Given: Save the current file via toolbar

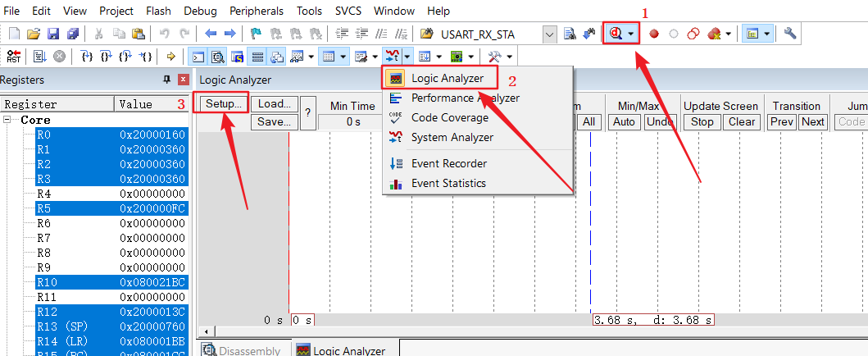Looking at the screenshot, I should pos(53,34).
